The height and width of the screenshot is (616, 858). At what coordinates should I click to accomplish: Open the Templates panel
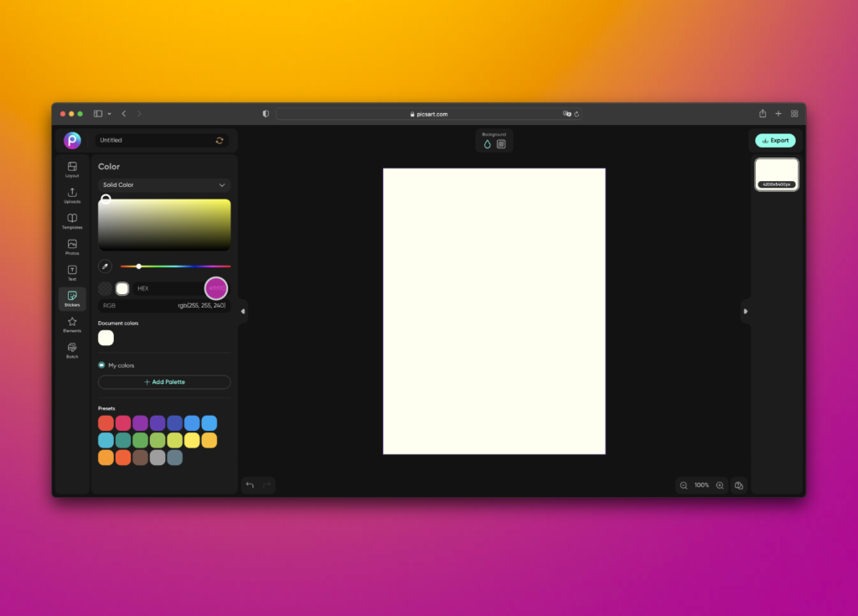(72, 220)
